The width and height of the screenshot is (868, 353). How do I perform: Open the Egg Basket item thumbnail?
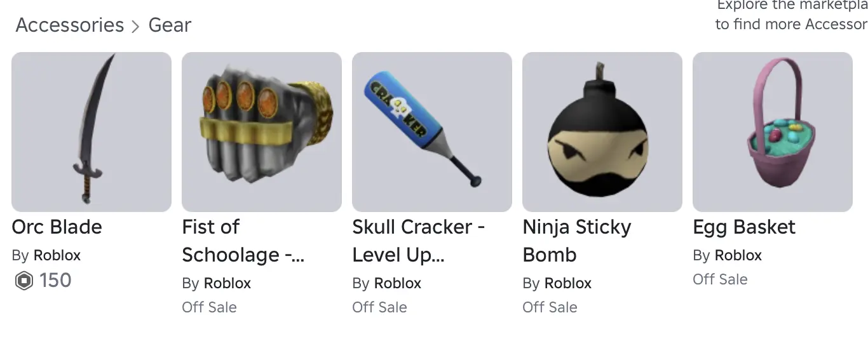coord(773,132)
